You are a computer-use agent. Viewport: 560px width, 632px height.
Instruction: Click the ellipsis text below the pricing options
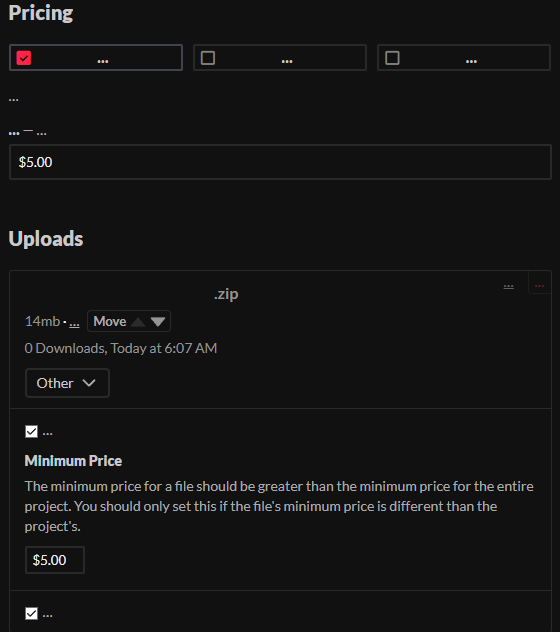[14, 100]
